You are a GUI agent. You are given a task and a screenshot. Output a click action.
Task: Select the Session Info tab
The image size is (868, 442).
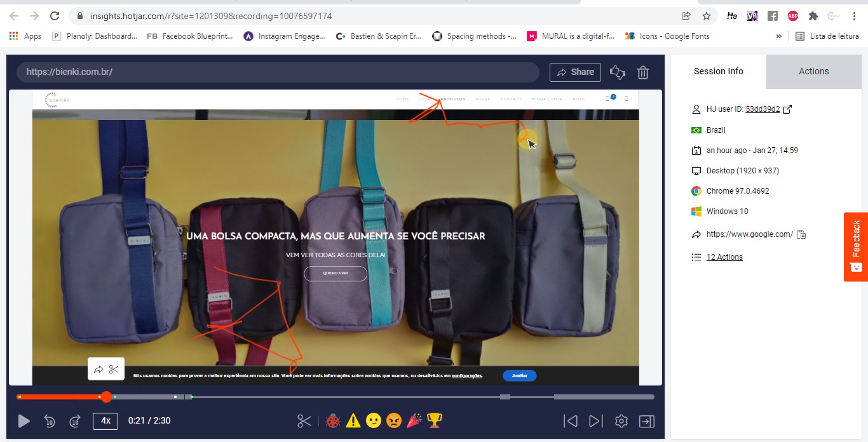pyautogui.click(x=718, y=71)
